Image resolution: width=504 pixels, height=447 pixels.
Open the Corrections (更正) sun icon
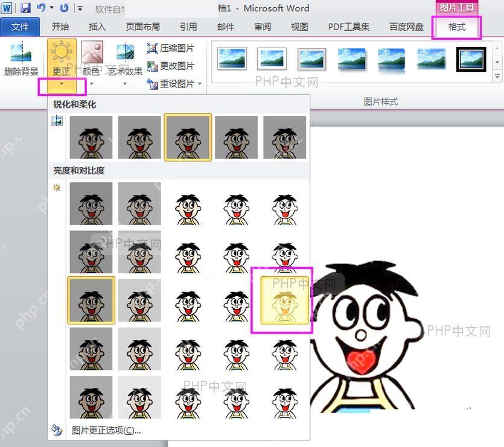point(62,51)
